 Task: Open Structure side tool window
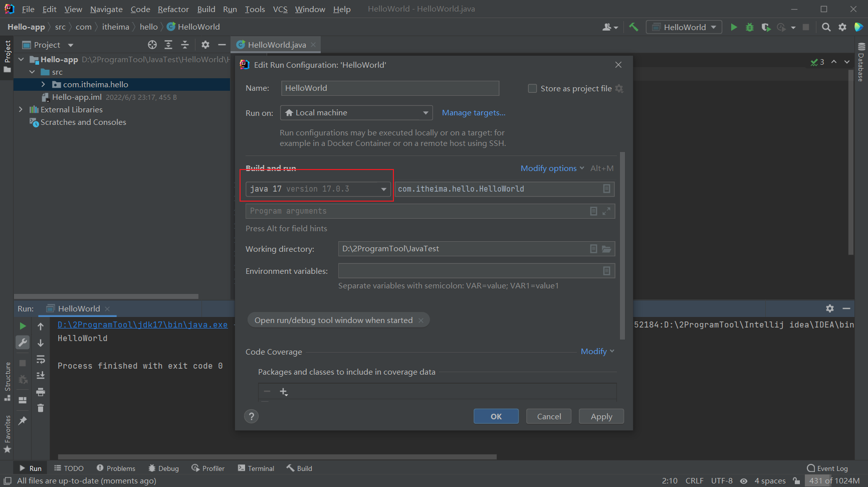[8, 381]
